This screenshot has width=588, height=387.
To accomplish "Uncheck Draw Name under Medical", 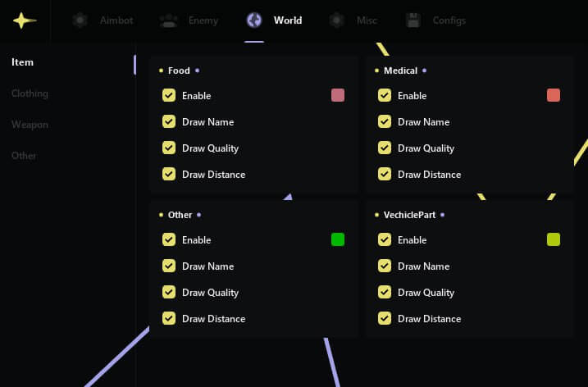I will (x=385, y=122).
